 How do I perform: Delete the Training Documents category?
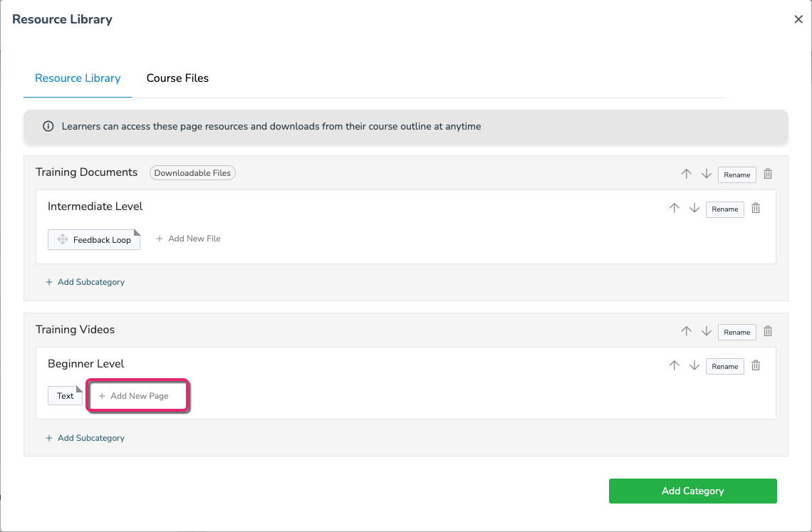tap(768, 174)
